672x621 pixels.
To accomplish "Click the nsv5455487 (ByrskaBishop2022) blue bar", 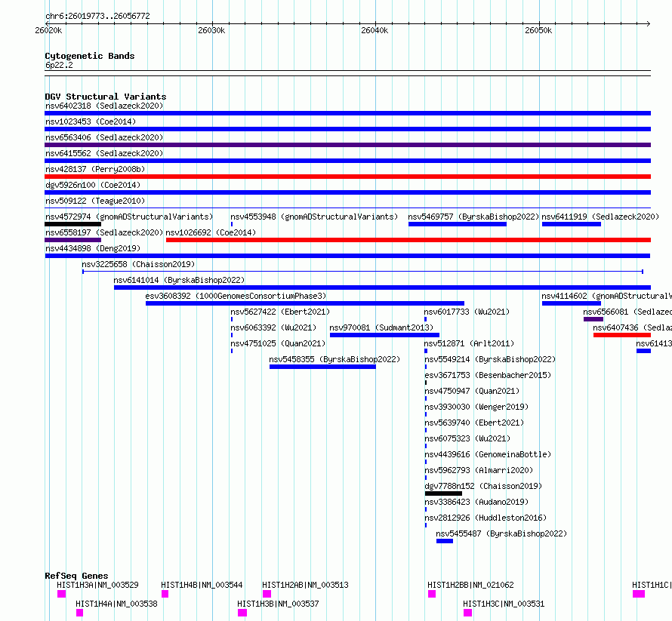I will coord(445,541).
